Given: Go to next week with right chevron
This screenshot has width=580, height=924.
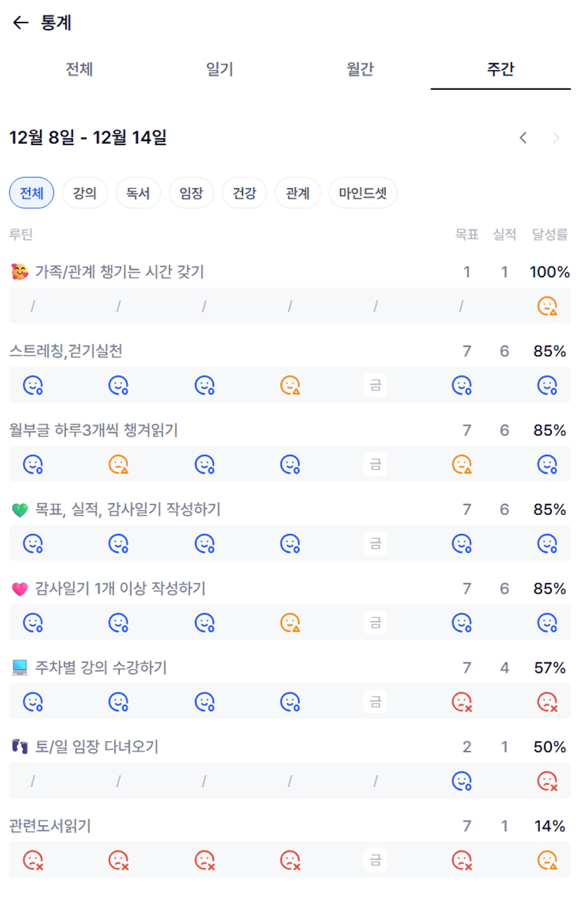Looking at the screenshot, I should tap(556, 138).
